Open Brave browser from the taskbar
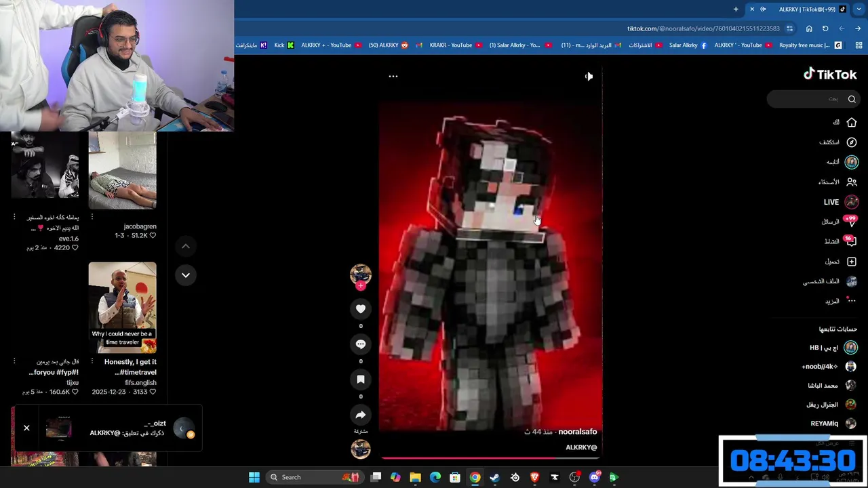Image resolution: width=868 pixels, height=488 pixels. [535, 477]
